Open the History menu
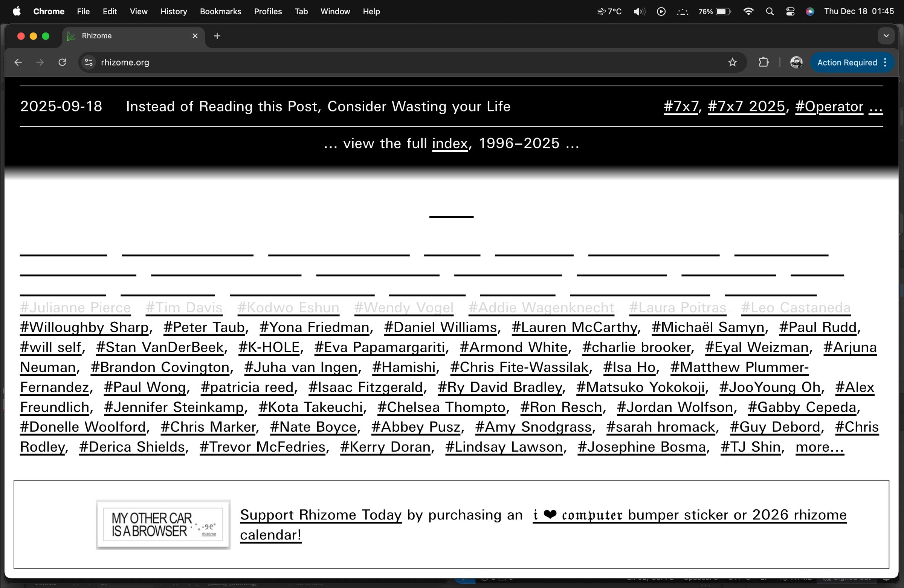The height and width of the screenshot is (588, 904). 174,11
